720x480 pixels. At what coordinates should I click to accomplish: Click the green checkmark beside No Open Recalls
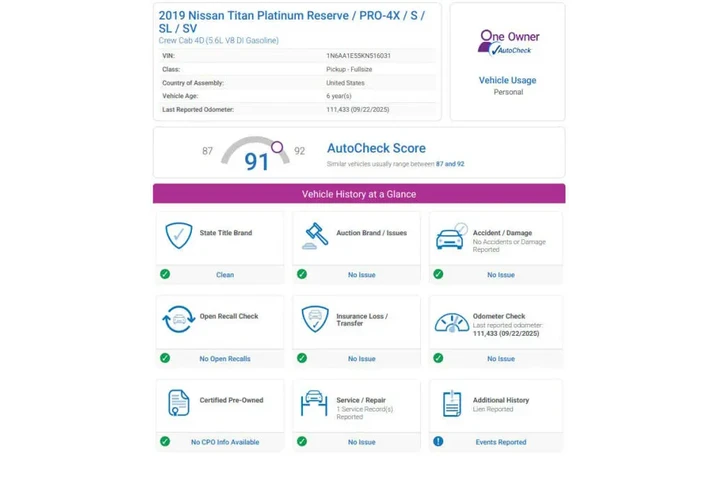click(165, 358)
